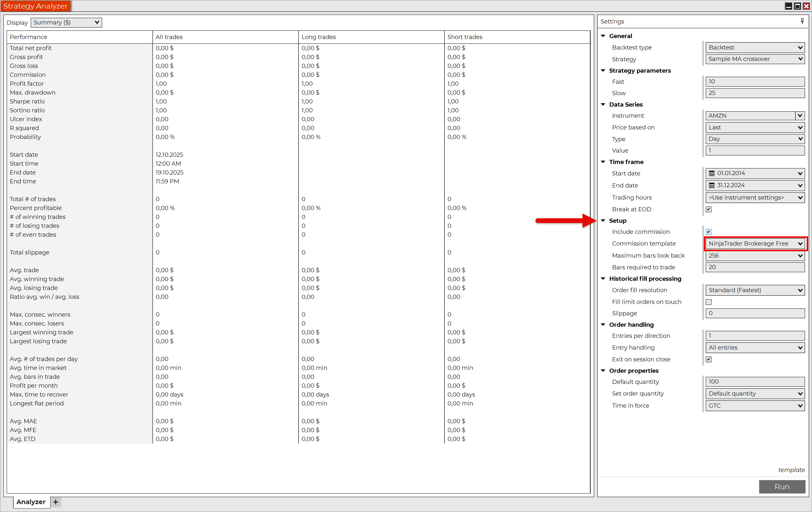Click the template link
This screenshot has width=812, height=512.
[x=791, y=470]
